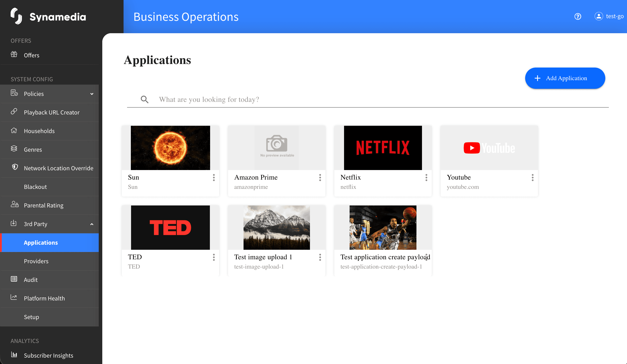Click the Network Location Override shield icon
This screenshot has height=364, width=627.
tap(15, 167)
